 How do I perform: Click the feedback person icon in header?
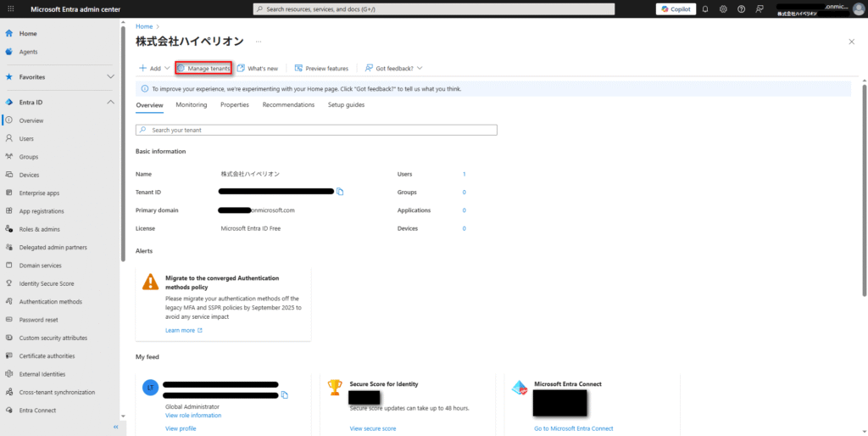tap(760, 8)
